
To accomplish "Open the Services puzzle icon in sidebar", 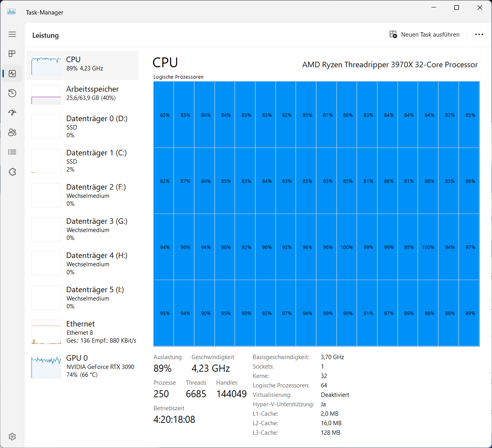I will (12, 172).
